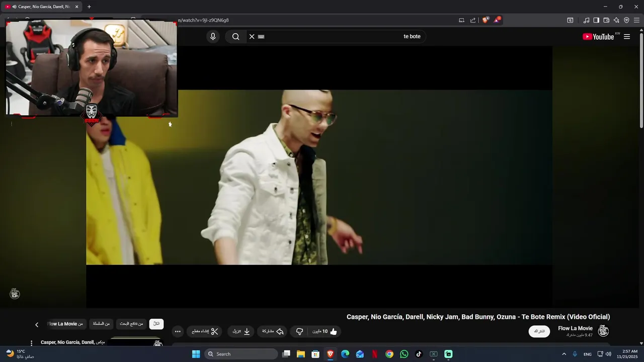
Task: Close the Casper Te Bote browser tab
Action: coord(76,7)
